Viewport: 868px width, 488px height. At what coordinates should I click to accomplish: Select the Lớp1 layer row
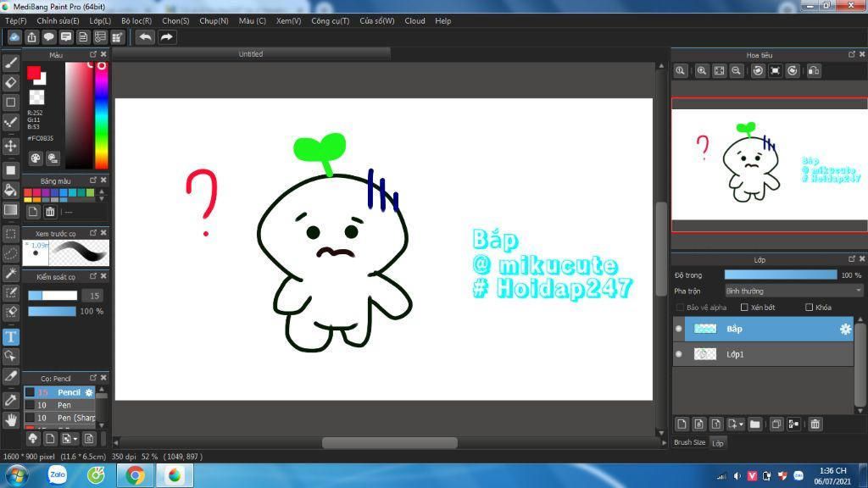(764, 354)
